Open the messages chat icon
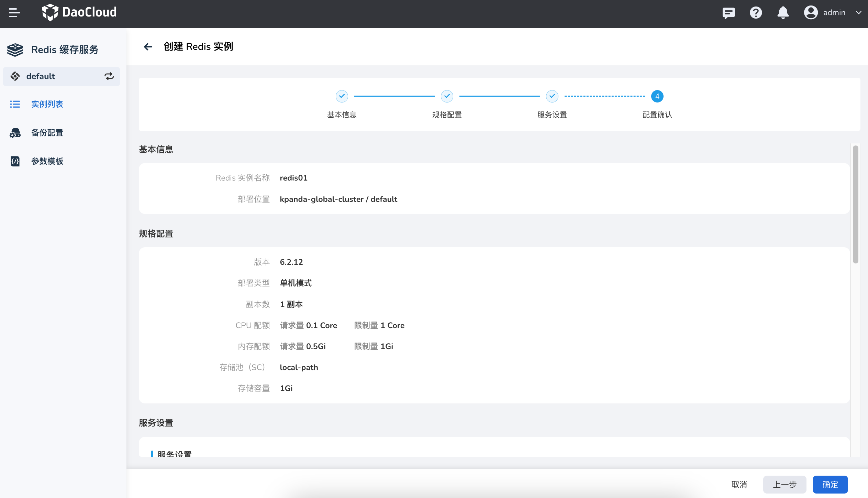The width and height of the screenshot is (868, 498). (x=728, y=13)
